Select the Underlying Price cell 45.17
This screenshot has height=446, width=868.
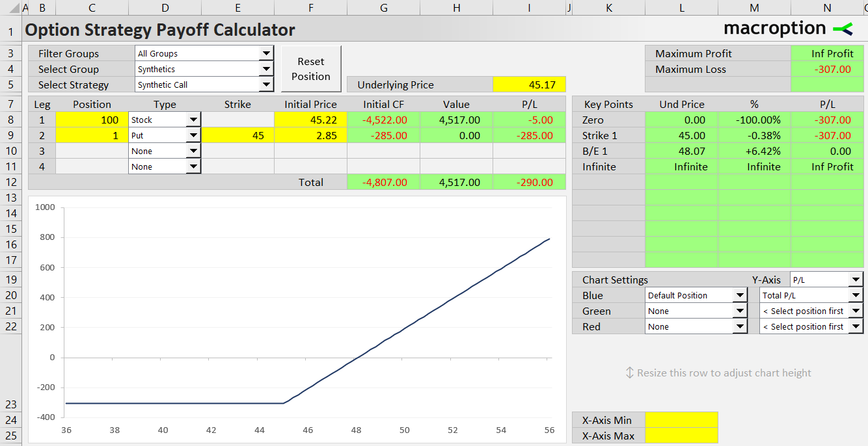click(x=529, y=85)
